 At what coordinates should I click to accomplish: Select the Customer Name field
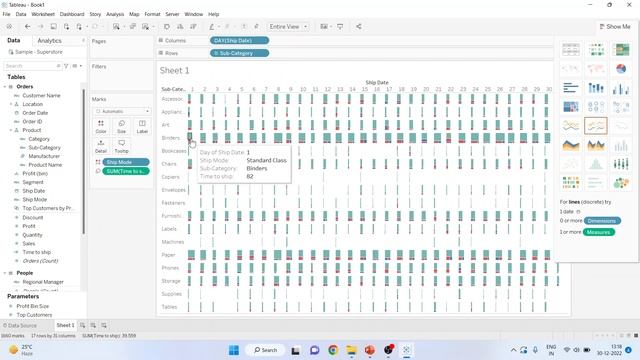[x=41, y=96]
